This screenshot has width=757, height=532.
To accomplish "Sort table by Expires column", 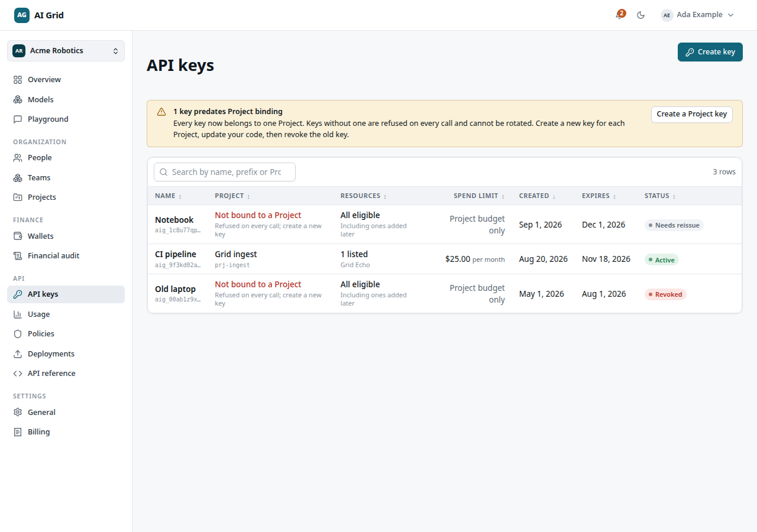I will click(599, 196).
